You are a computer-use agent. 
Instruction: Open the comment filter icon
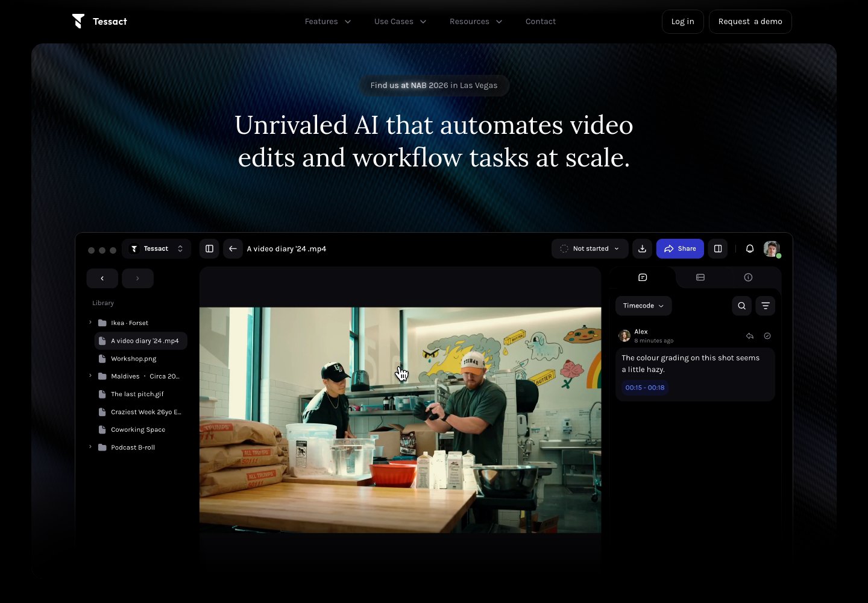(766, 306)
